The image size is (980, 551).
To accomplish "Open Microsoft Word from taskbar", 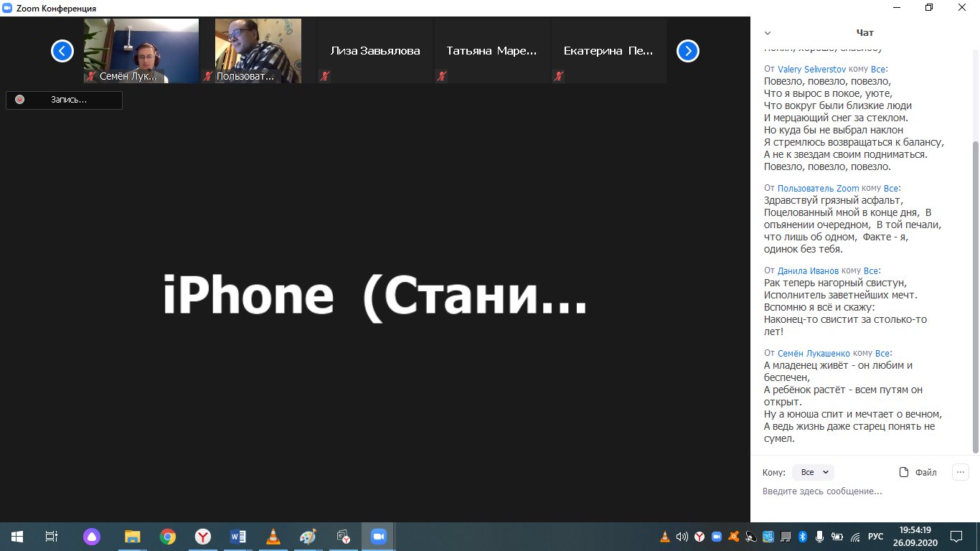I will pyautogui.click(x=238, y=537).
